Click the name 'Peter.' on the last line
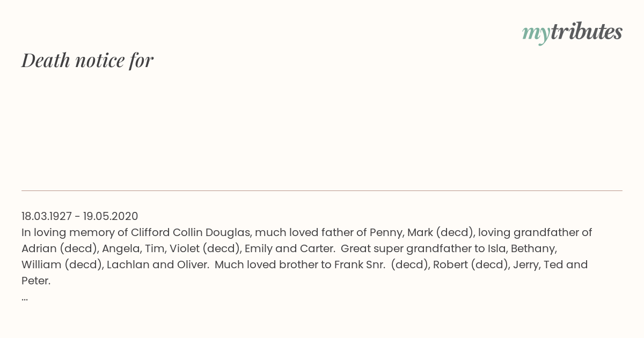 (36, 281)
